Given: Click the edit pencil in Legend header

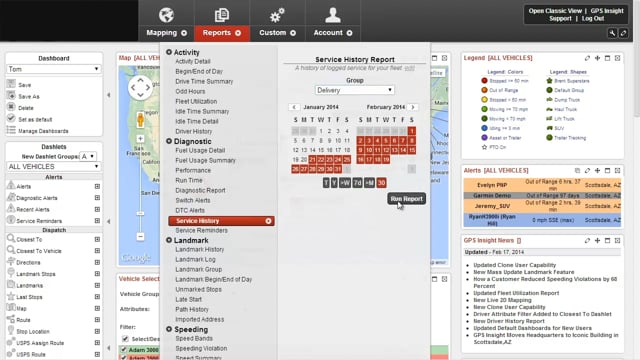Looking at the screenshot, I should tap(587, 58).
